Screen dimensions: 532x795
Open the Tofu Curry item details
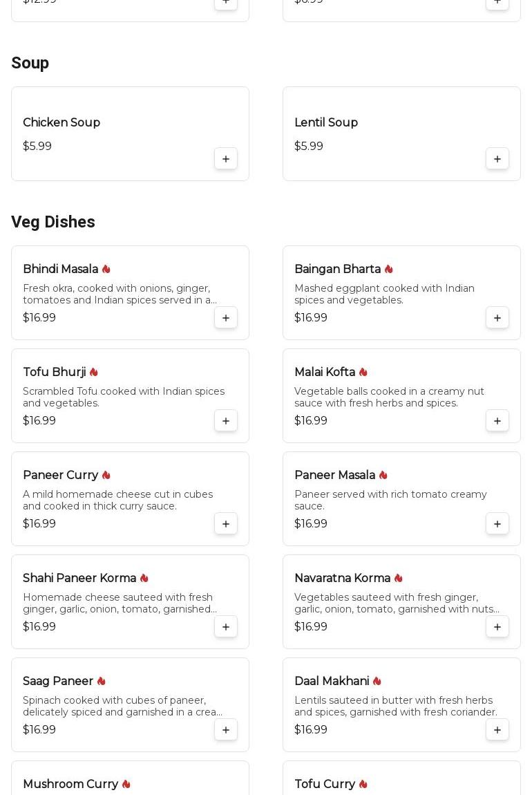(x=325, y=784)
